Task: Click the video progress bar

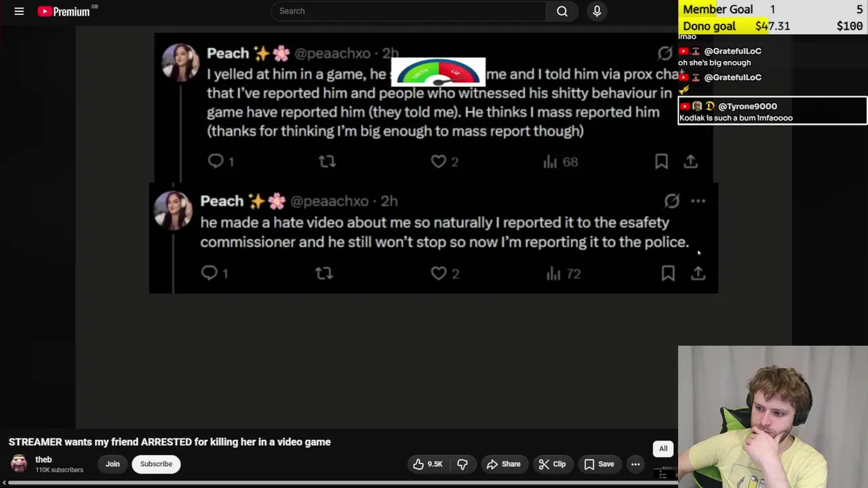Action: click(339, 483)
